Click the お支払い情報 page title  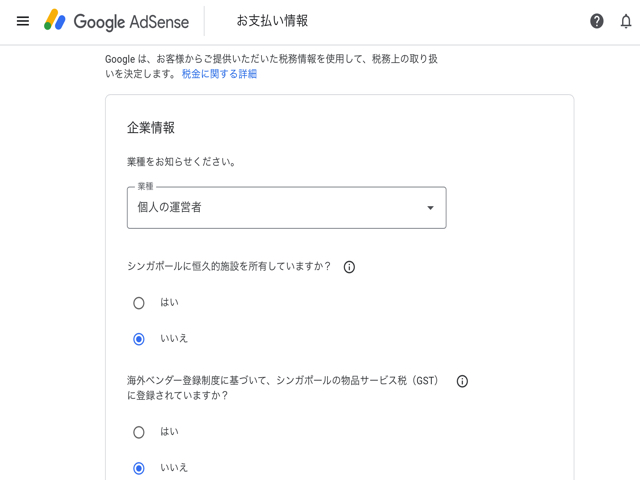click(x=272, y=21)
